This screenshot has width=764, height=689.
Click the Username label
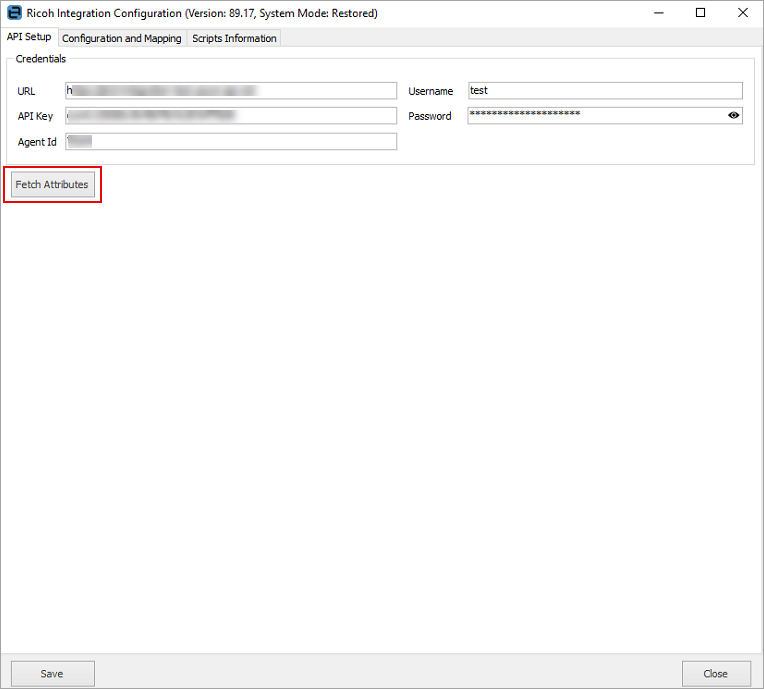[431, 91]
